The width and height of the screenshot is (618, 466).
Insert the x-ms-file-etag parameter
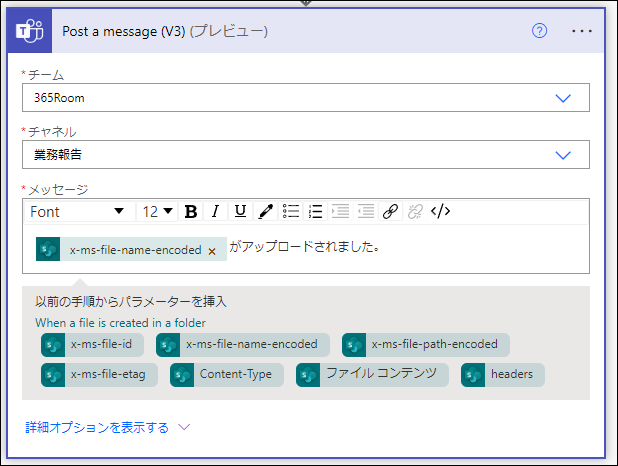[99, 375]
